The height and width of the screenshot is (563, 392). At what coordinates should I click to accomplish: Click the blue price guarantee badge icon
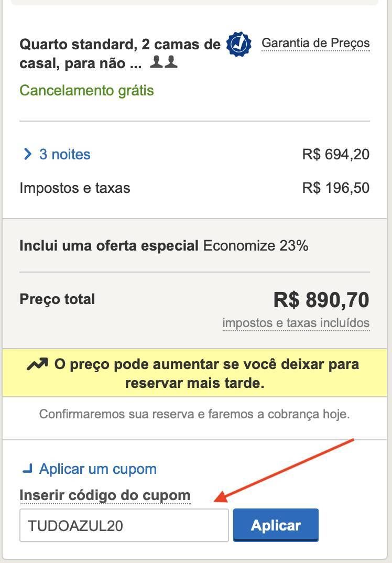click(x=239, y=44)
